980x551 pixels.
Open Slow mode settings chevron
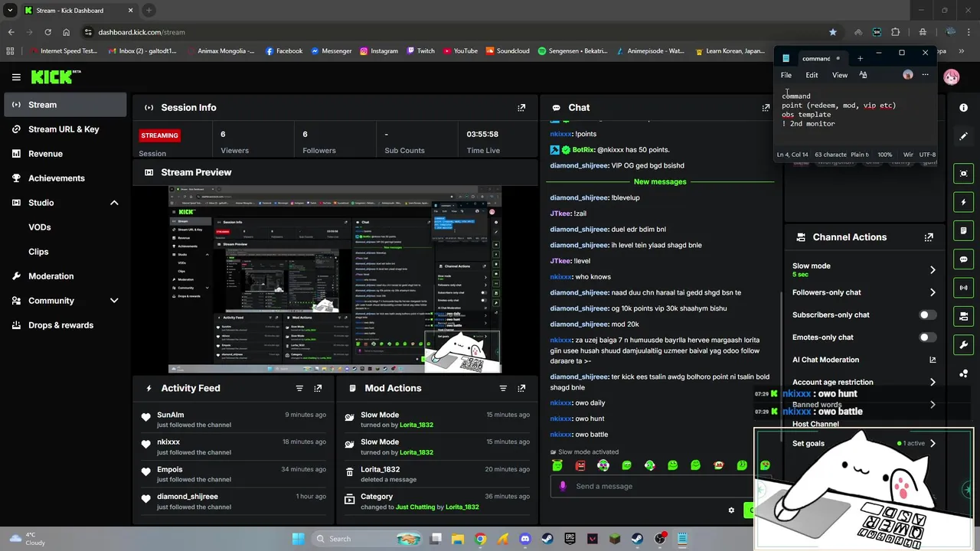pyautogui.click(x=933, y=269)
